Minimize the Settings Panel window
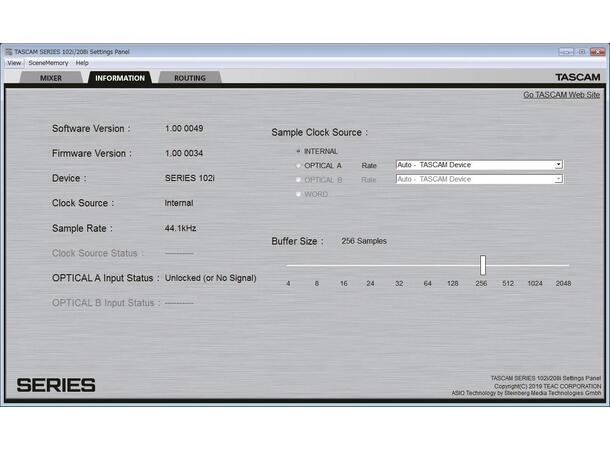Viewport: 610px width, 450px height. [566, 52]
